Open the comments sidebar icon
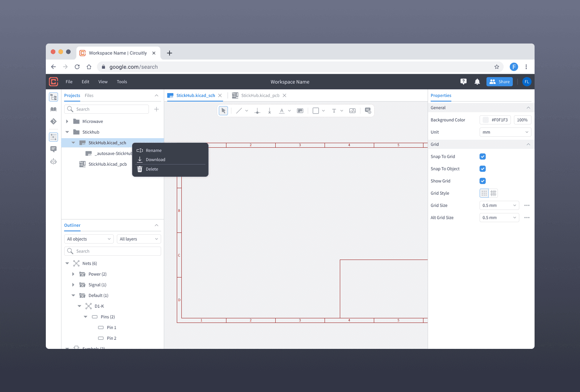The width and height of the screenshot is (580, 392). click(53, 149)
